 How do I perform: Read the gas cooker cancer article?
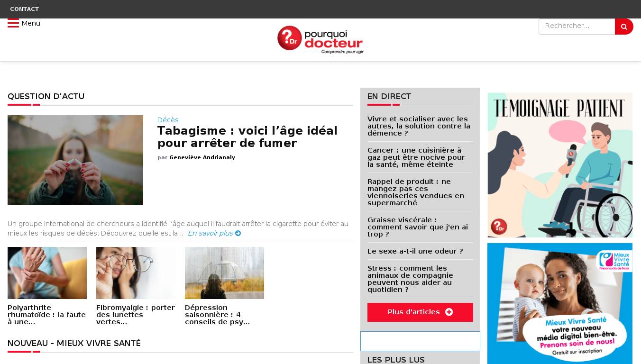coord(416,157)
